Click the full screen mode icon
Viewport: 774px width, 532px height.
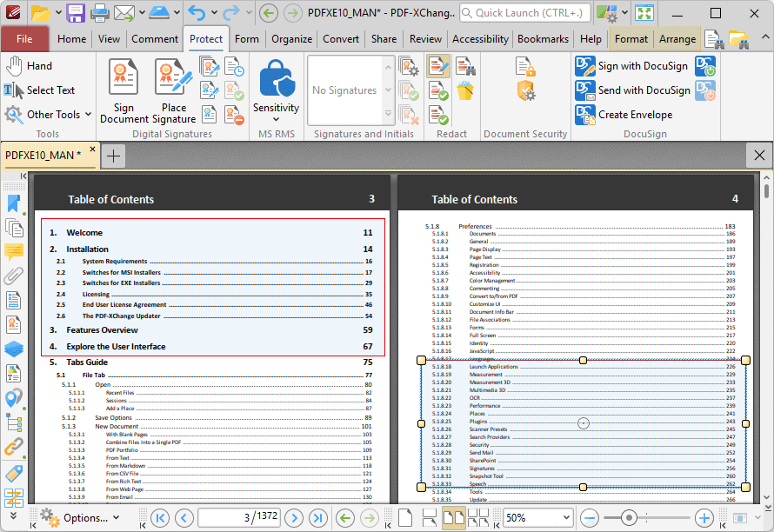[x=644, y=13]
